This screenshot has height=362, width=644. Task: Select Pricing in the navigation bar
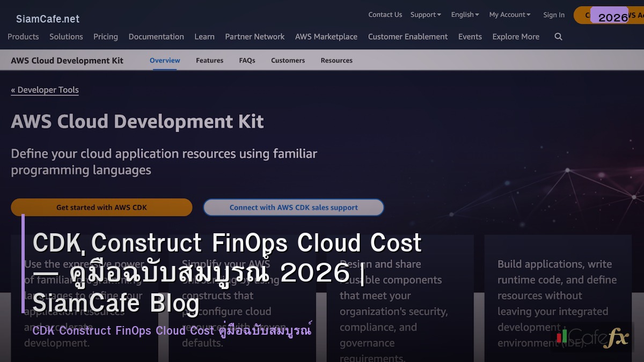coord(105,36)
